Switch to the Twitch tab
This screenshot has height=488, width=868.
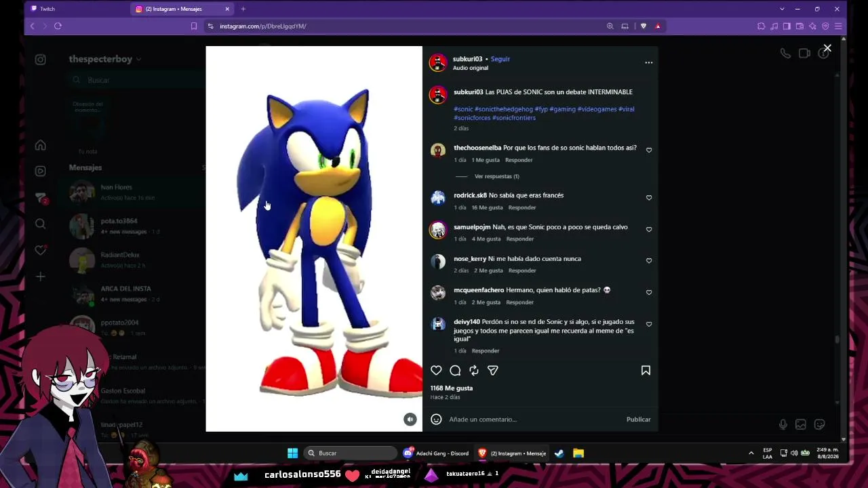click(x=78, y=9)
